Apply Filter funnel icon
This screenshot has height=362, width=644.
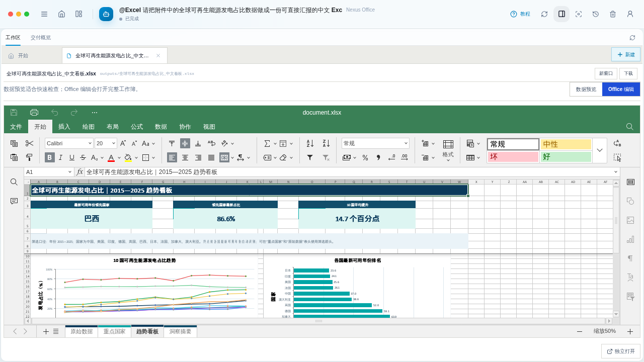(310, 157)
